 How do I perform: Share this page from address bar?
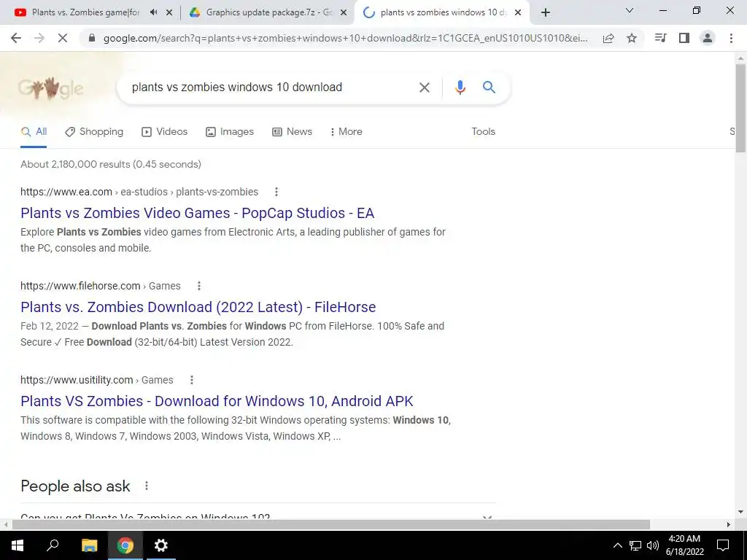tap(608, 39)
